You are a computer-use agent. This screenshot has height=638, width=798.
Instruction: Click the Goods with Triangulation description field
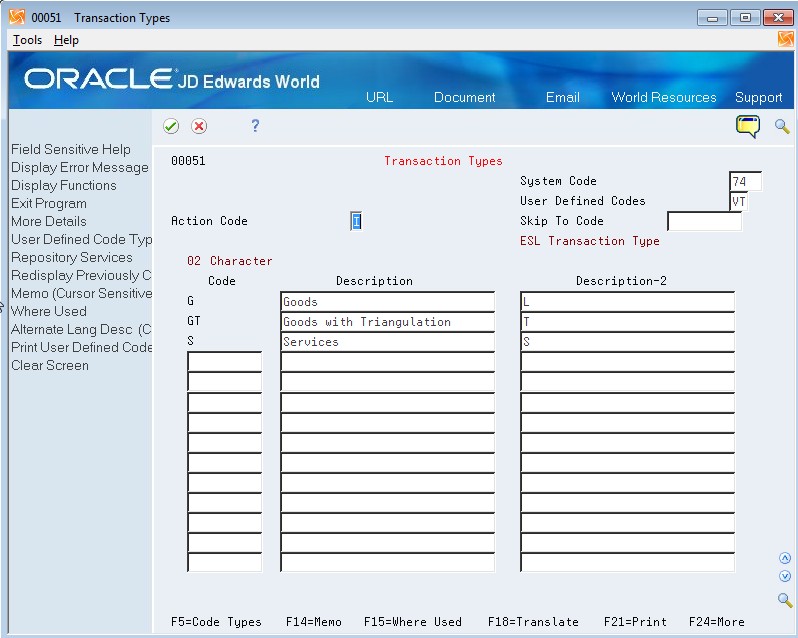(x=387, y=322)
